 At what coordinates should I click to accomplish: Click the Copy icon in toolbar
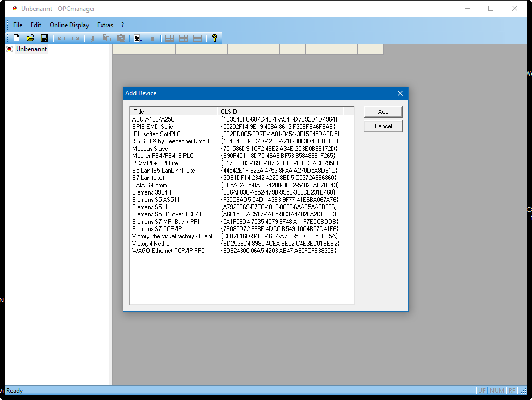[x=107, y=38]
